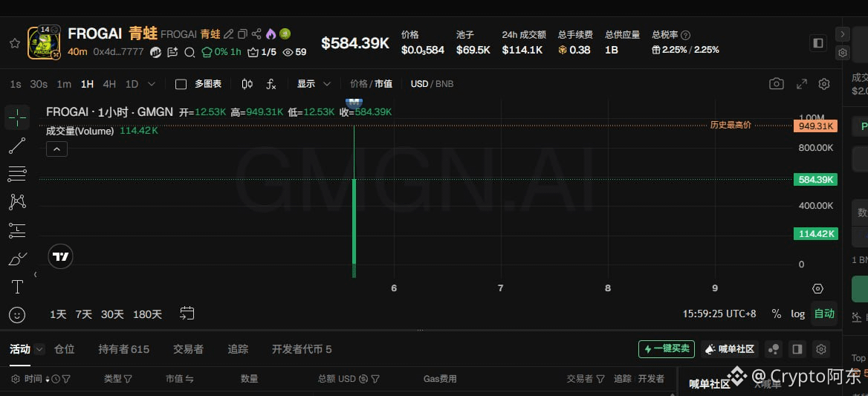Click the purple flame icon
The image size is (868, 396).
[271, 34]
